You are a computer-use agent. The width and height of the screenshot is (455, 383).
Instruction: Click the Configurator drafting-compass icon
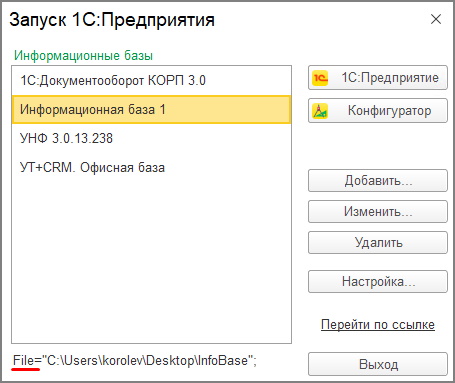point(320,111)
